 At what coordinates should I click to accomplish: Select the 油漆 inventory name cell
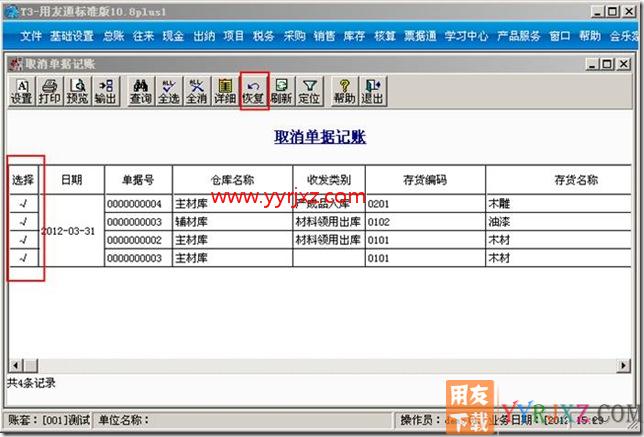pyautogui.click(x=559, y=222)
